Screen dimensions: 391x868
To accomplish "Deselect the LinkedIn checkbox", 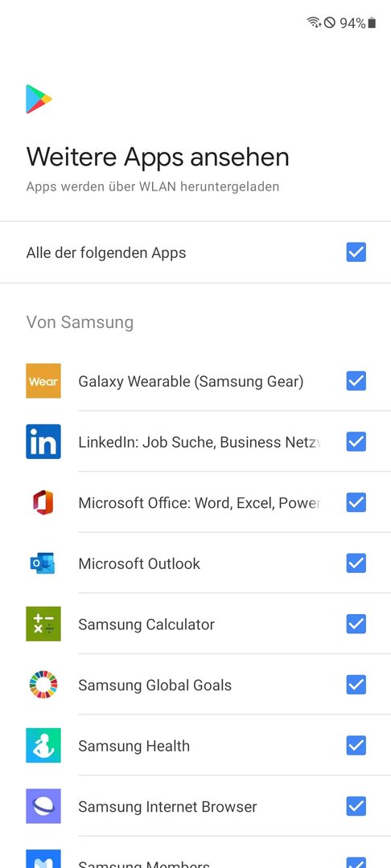I will pyautogui.click(x=356, y=442).
